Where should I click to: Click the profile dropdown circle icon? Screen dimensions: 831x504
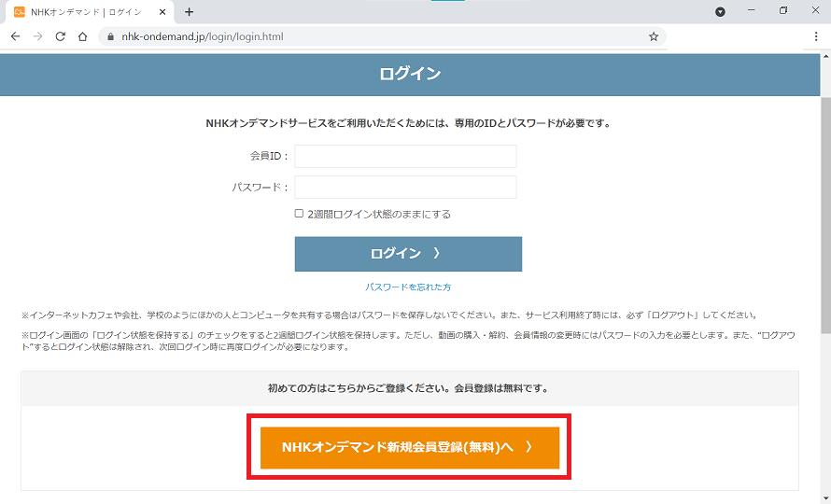(720, 11)
